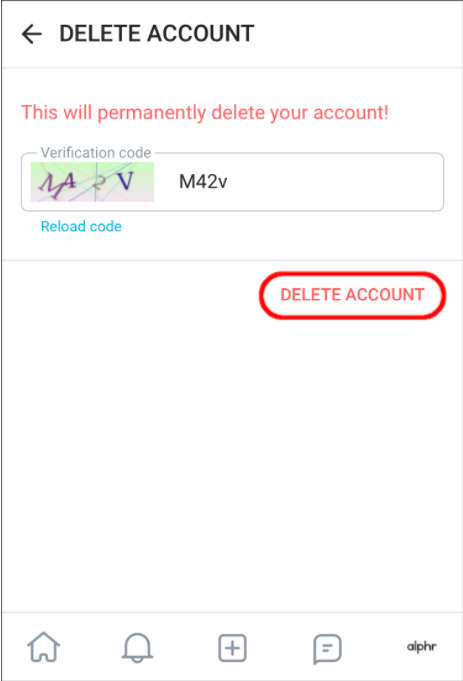Viewport: 463px width, 681px height.
Task: Reload the verification code
Action: click(x=81, y=226)
